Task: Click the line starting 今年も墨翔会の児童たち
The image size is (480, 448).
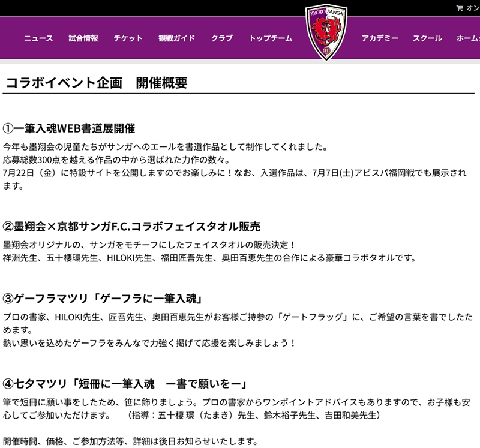Action: click(x=166, y=147)
